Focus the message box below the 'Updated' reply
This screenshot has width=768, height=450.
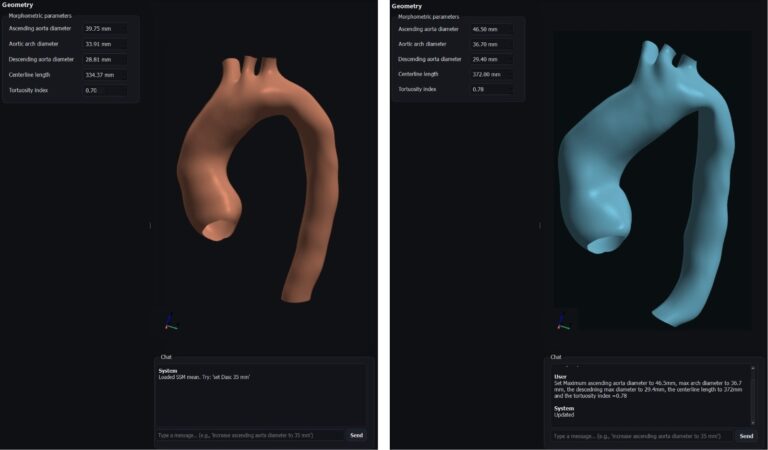643,436
